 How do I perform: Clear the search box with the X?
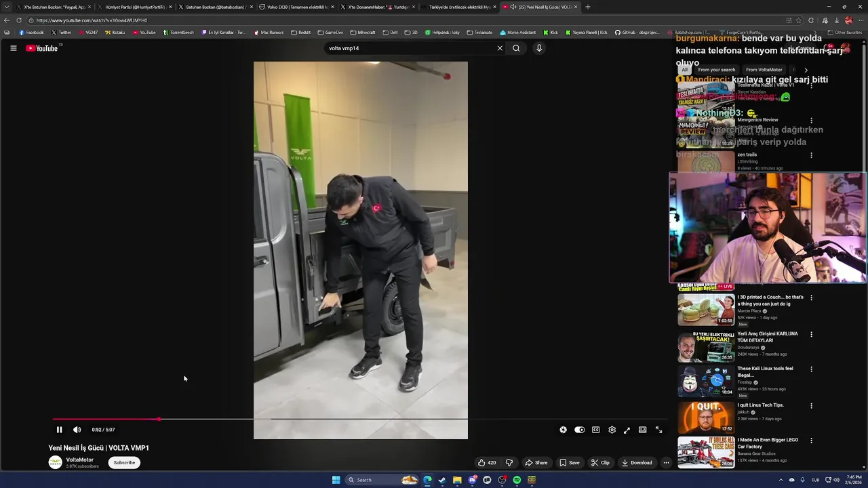[x=500, y=48]
